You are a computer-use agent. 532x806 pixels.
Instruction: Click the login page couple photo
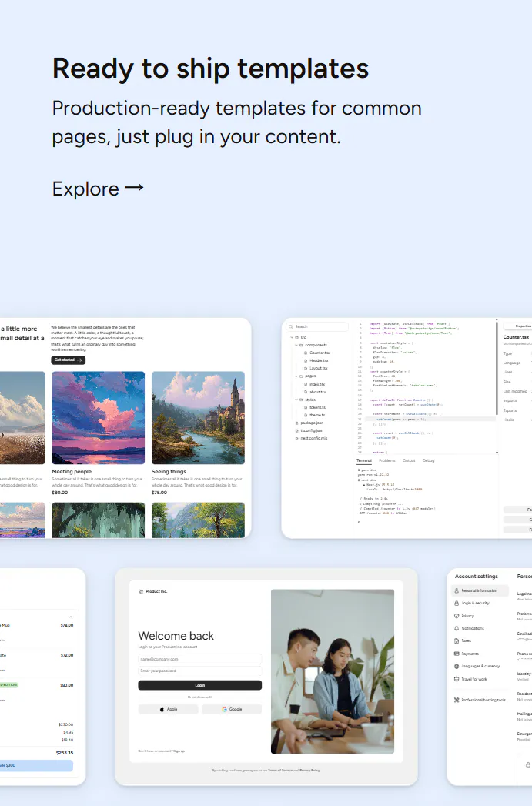(333, 671)
